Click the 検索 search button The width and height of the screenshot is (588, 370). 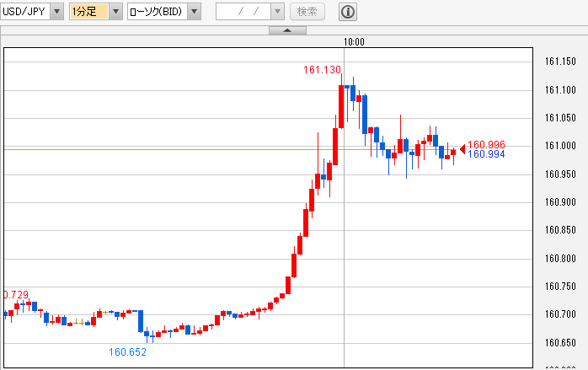[x=307, y=12]
